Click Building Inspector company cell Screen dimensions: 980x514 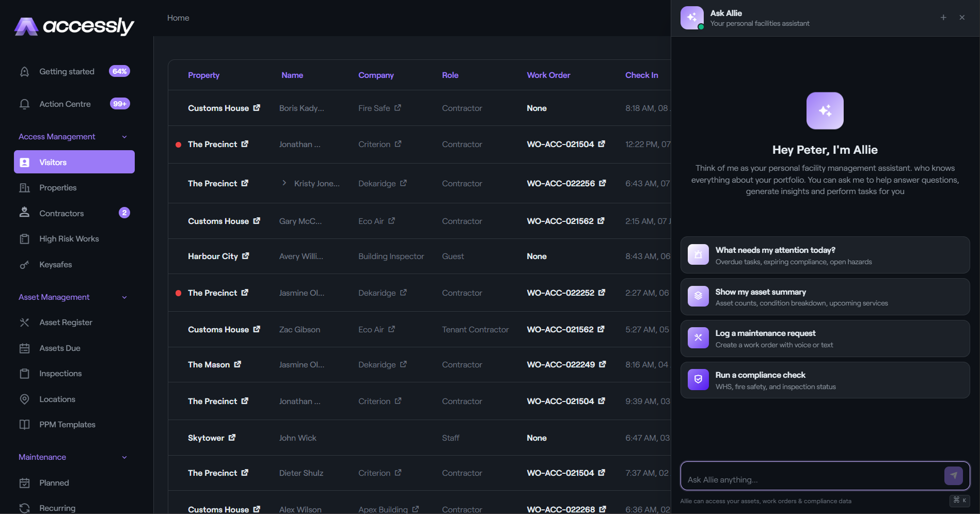[x=391, y=256]
